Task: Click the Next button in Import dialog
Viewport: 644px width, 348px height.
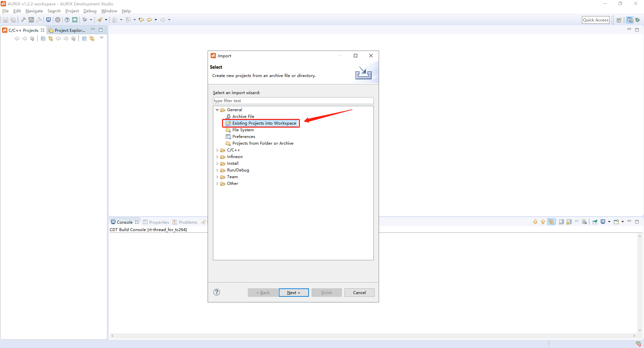Action: 293,292
